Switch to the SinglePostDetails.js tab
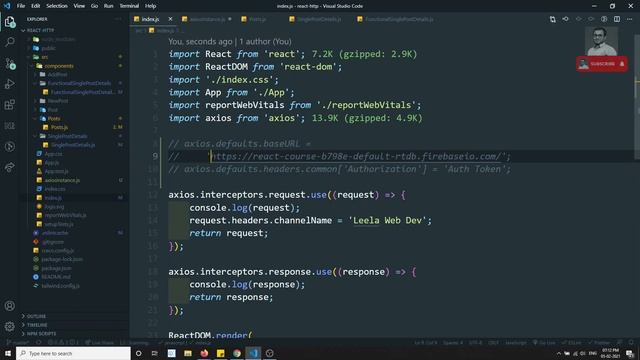Image resolution: width=640 pixels, height=360 pixels. pyautogui.click(x=318, y=19)
